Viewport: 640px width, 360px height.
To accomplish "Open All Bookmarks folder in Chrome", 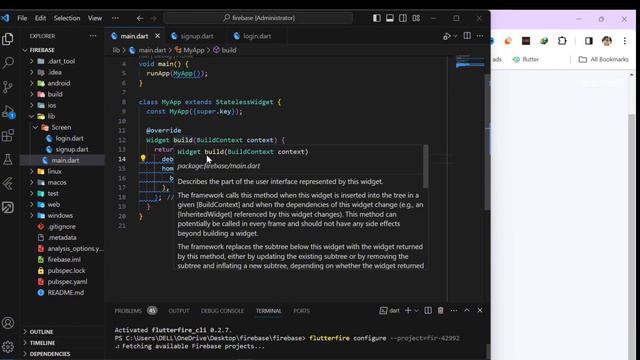I will coord(603,60).
